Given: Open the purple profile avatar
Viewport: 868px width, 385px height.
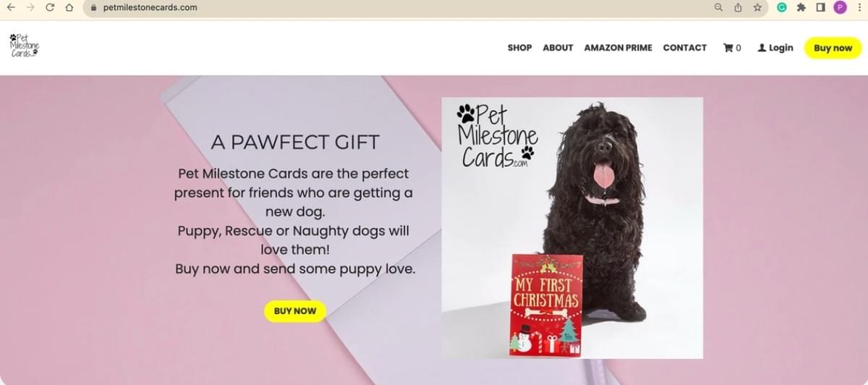Looking at the screenshot, I should pos(840,7).
